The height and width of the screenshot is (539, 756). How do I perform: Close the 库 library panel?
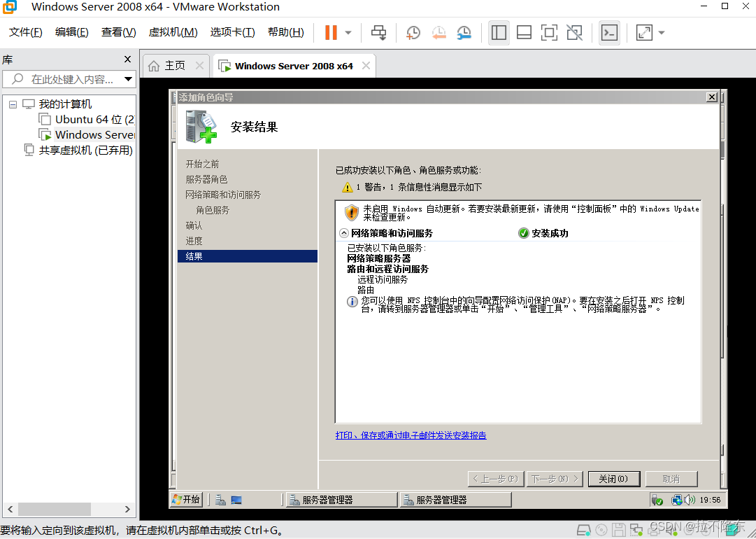click(127, 59)
